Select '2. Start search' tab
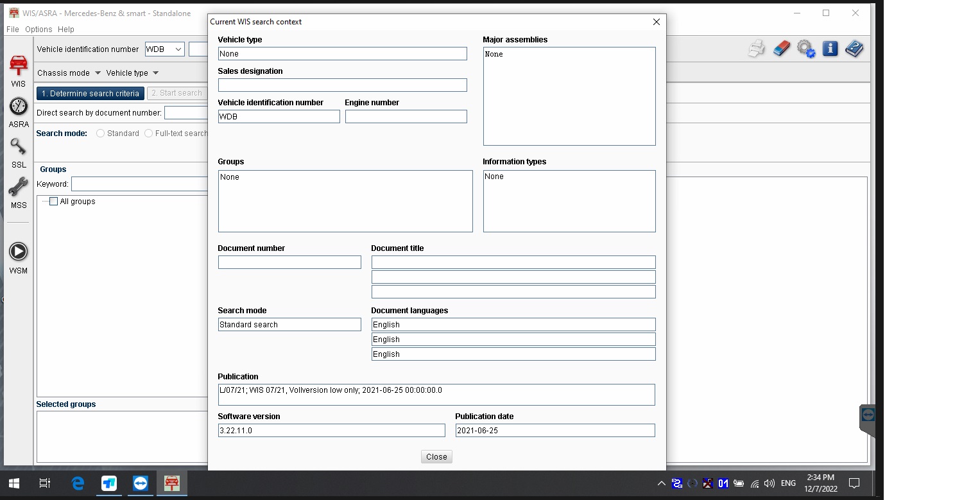980x500 pixels. [177, 94]
